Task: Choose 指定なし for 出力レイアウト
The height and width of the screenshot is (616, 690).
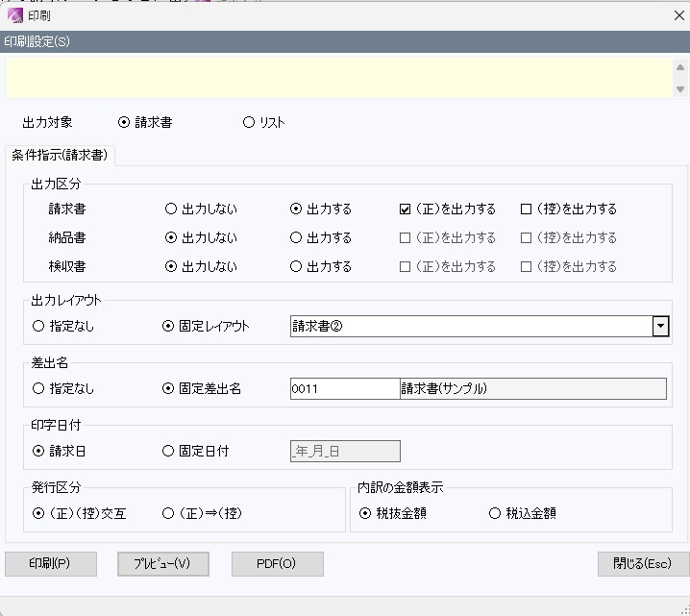Action: (63, 326)
